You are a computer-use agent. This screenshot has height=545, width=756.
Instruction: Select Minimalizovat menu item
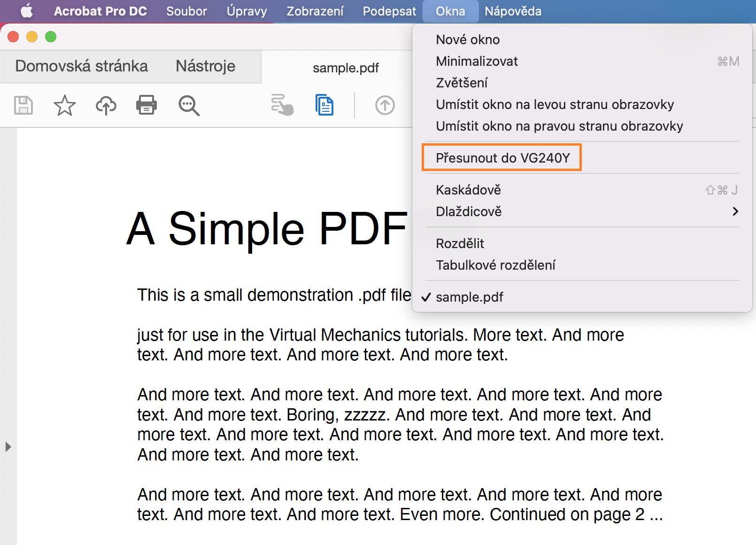[582, 61]
